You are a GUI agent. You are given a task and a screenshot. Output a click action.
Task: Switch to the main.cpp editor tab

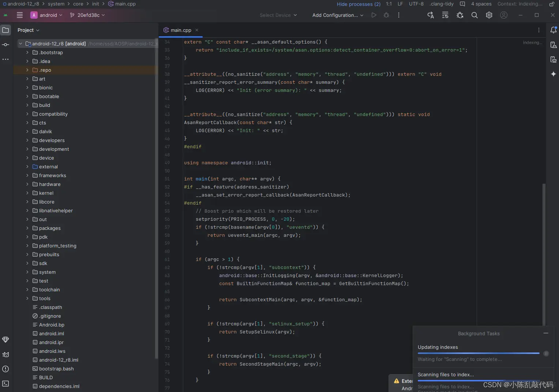pos(181,30)
